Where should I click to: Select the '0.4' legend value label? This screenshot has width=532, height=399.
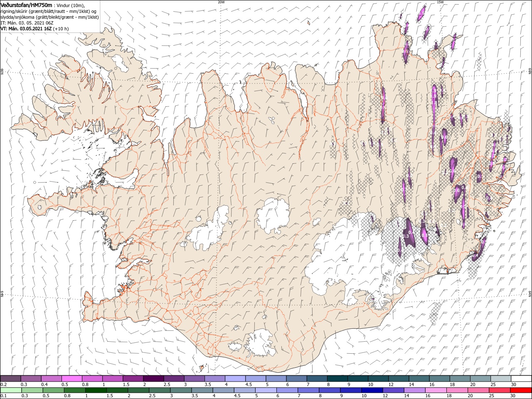(44, 384)
